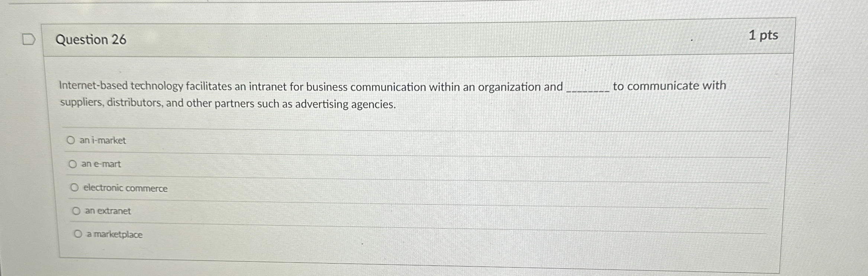Click the answer text "electronic commerce"
Image resolution: width=868 pixels, height=276 pixels.
point(125,188)
